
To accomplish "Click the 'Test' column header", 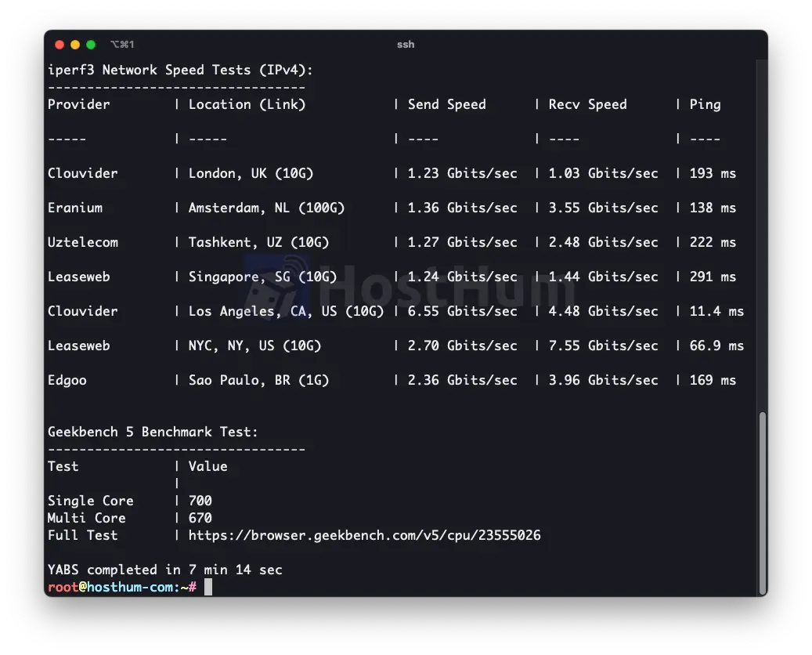I will (x=63, y=466).
